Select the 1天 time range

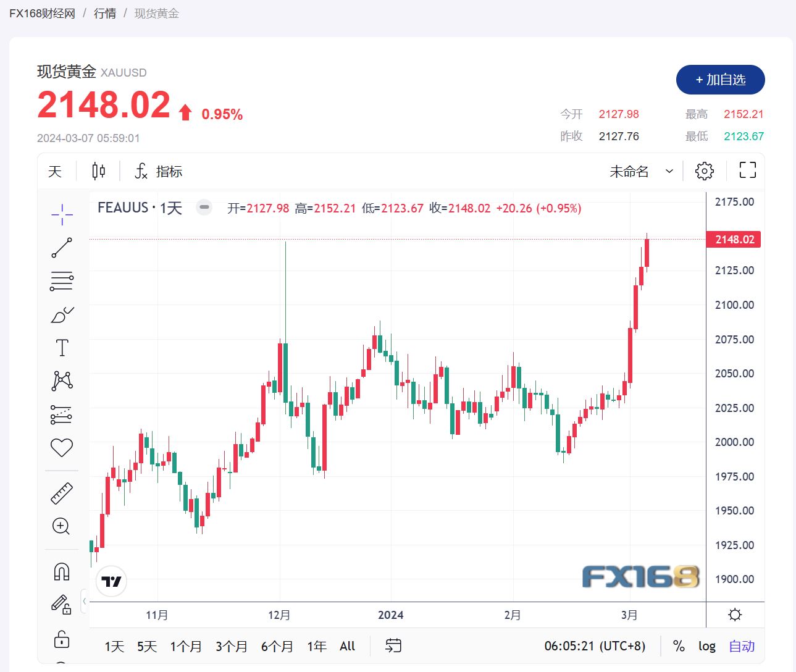click(115, 646)
